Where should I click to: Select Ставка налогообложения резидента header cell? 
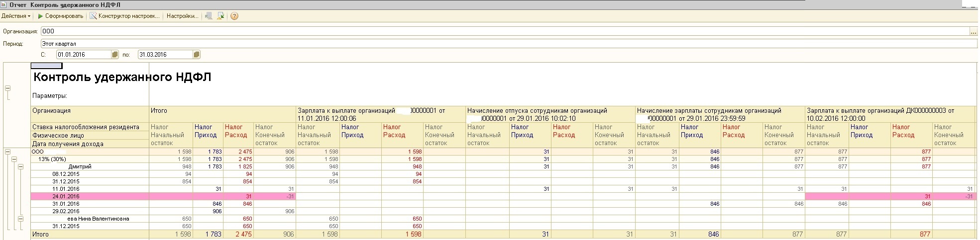point(90,127)
